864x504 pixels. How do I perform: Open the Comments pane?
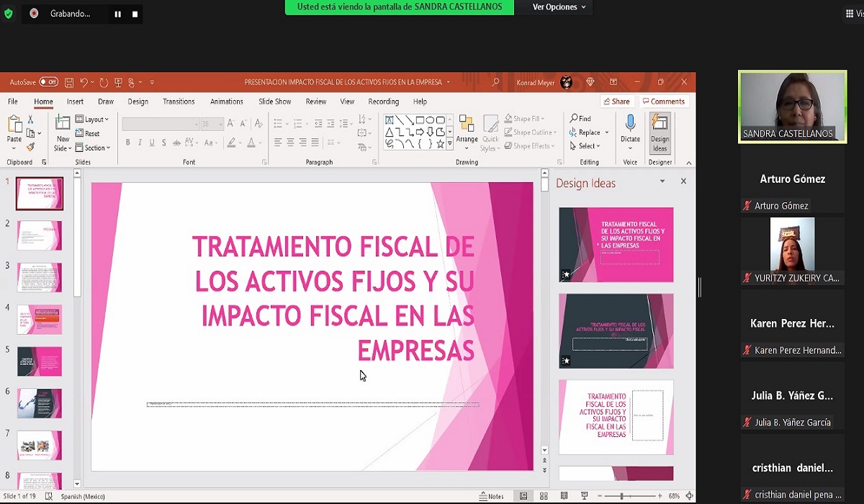[x=663, y=102]
